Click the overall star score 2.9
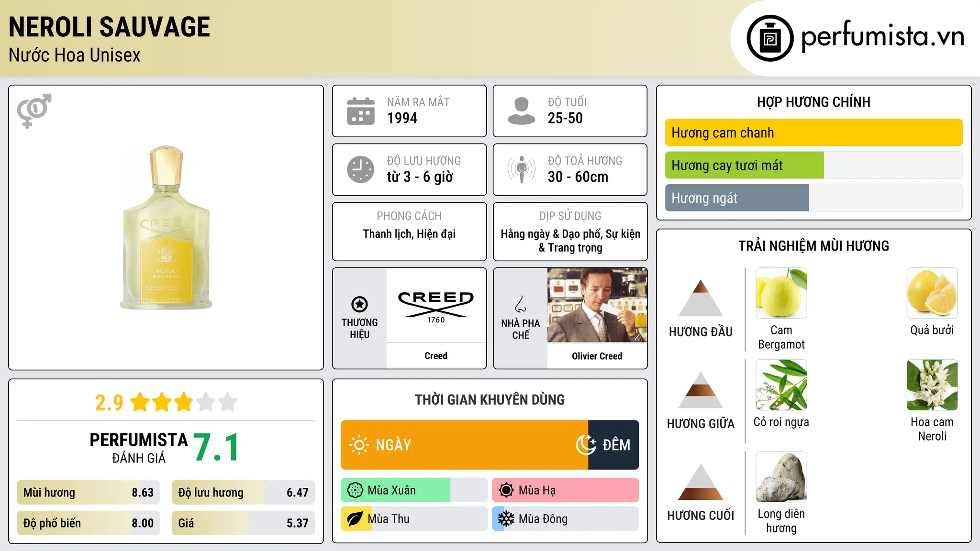This screenshot has height=551, width=980. (x=109, y=403)
